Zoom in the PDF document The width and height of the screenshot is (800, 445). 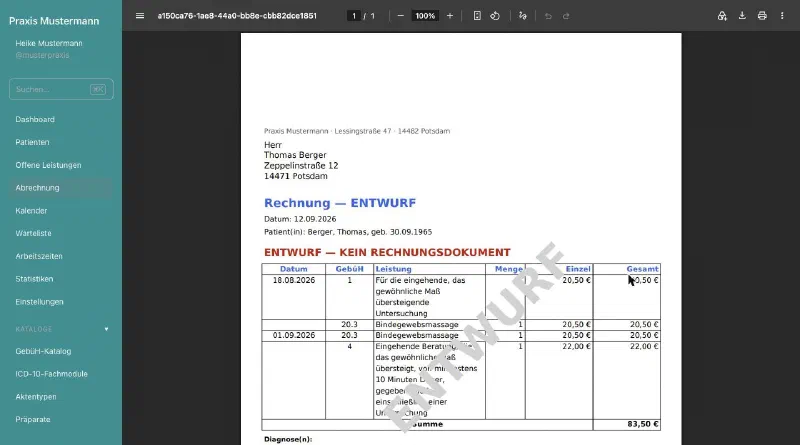(x=449, y=16)
